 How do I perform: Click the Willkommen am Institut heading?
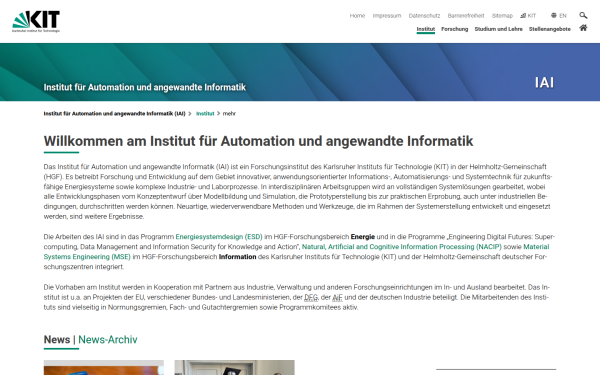258,141
